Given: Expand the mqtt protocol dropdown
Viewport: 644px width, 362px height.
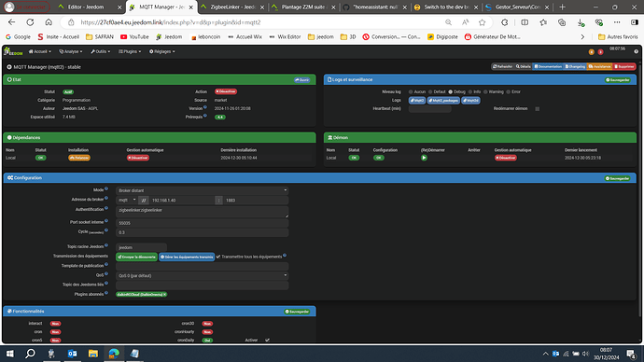Looking at the screenshot, I should 127,200.
